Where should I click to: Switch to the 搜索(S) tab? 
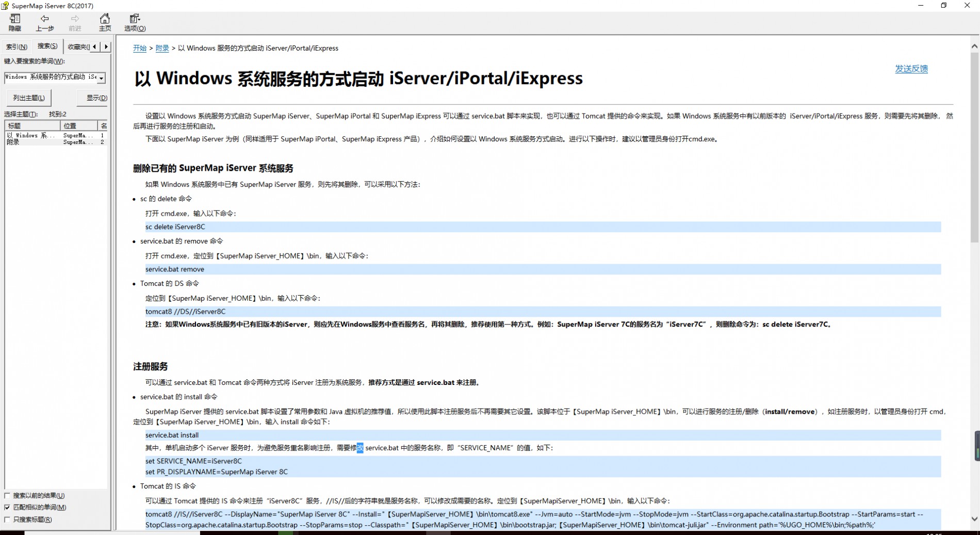tap(47, 46)
